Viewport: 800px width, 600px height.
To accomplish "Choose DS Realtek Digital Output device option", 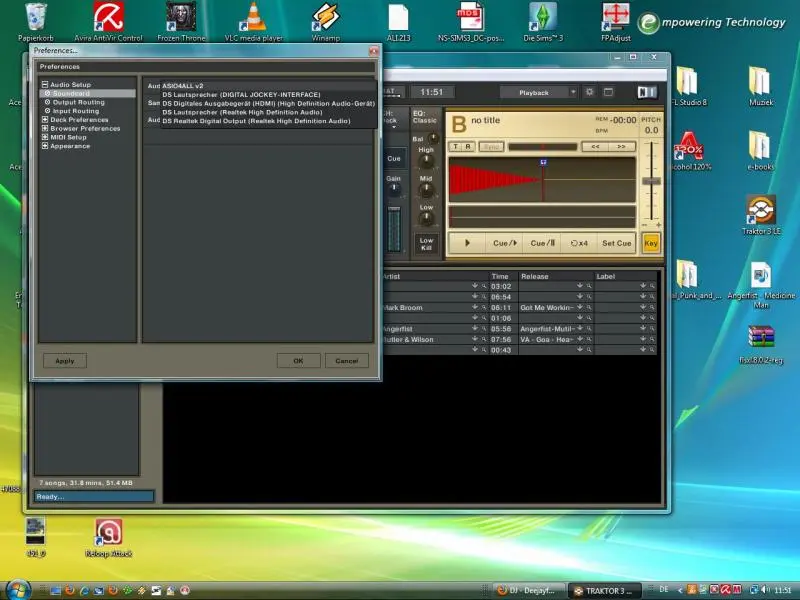I will (x=256, y=121).
